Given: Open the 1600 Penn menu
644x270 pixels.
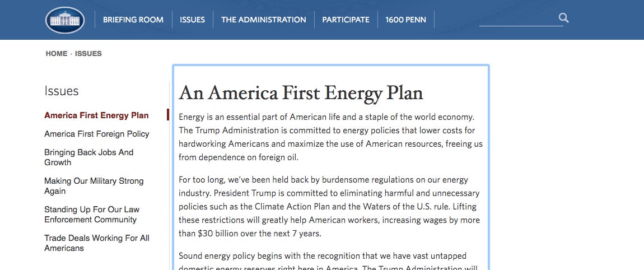Looking at the screenshot, I should pos(405,20).
